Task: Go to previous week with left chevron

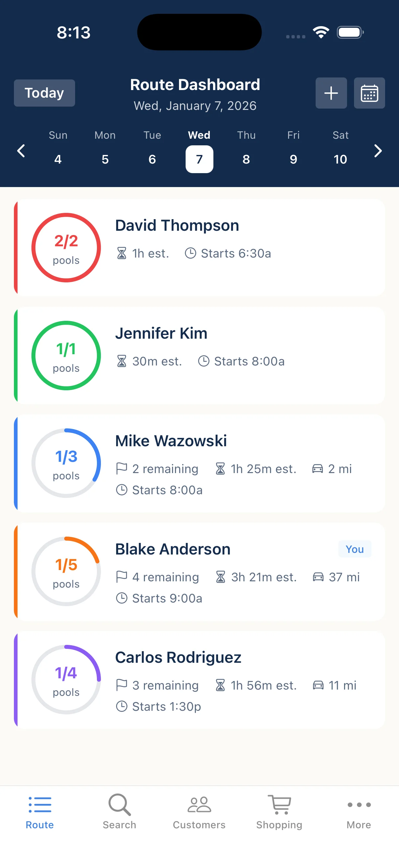Action: (21, 151)
